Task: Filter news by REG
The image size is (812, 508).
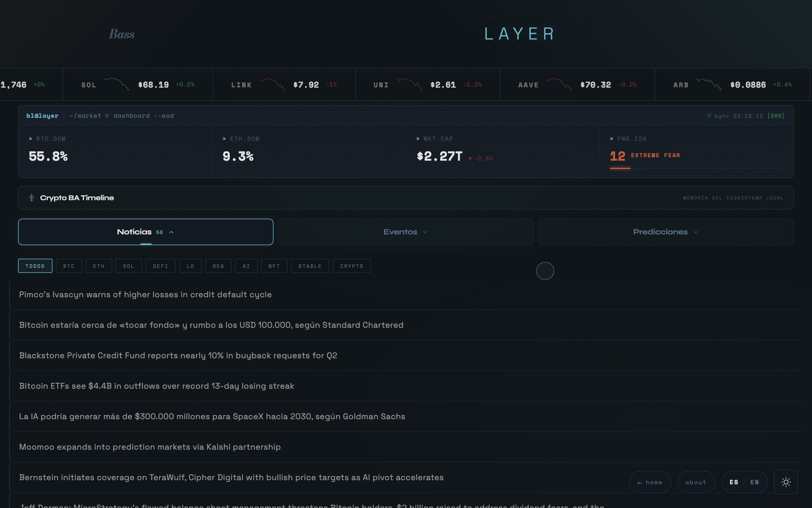Action: [218, 266]
